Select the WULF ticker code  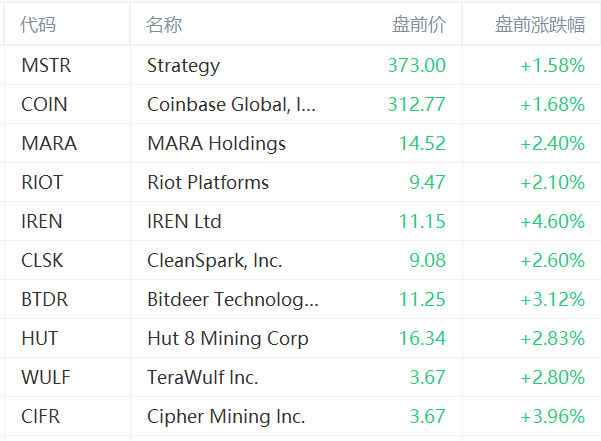pyautogui.click(x=45, y=378)
